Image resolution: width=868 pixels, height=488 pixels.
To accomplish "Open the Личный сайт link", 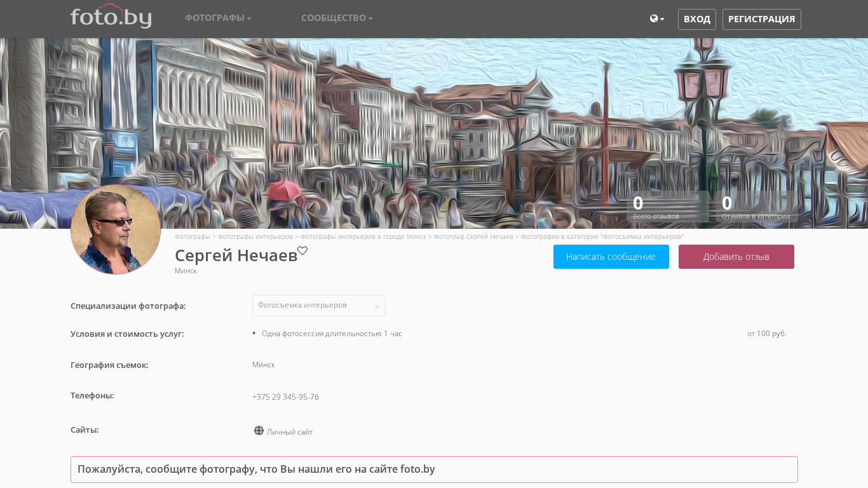I will click(x=290, y=432).
